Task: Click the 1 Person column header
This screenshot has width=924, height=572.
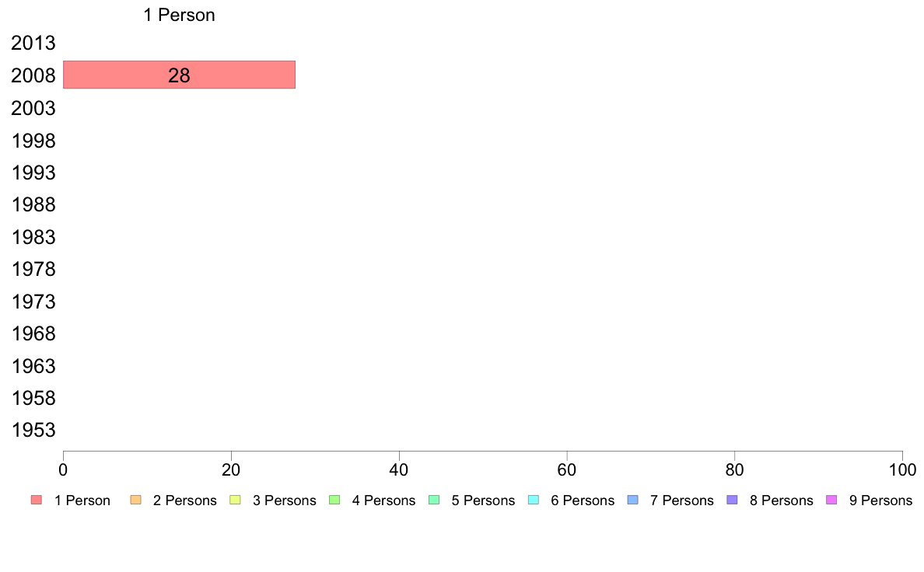Action: (x=179, y=15)
